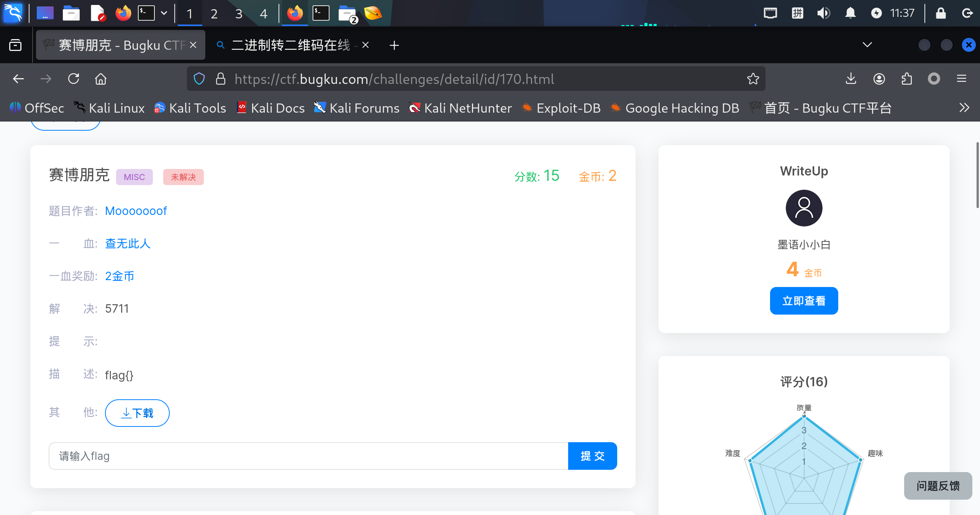
Task: Open the extensions puzzle icon
Action: (906, 79)
